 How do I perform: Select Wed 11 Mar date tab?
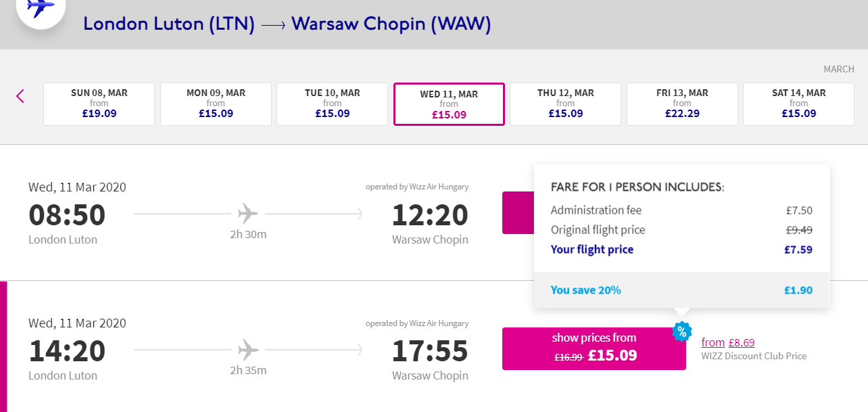[449, 104]
